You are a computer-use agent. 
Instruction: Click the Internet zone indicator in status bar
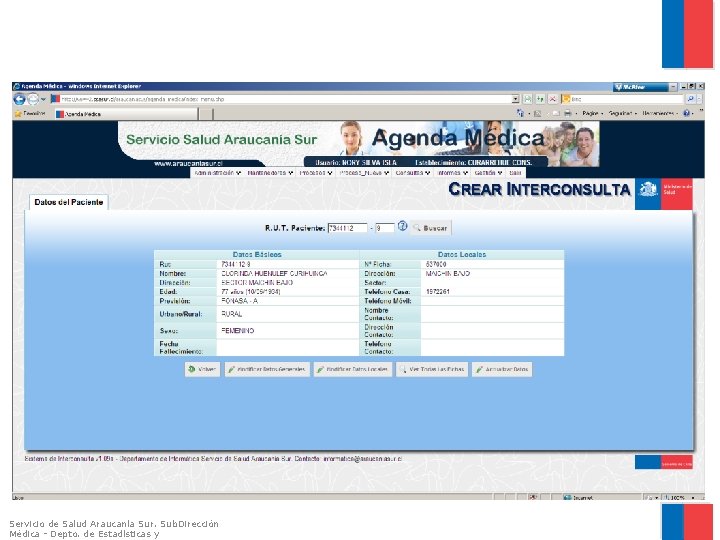click(579, 498)
